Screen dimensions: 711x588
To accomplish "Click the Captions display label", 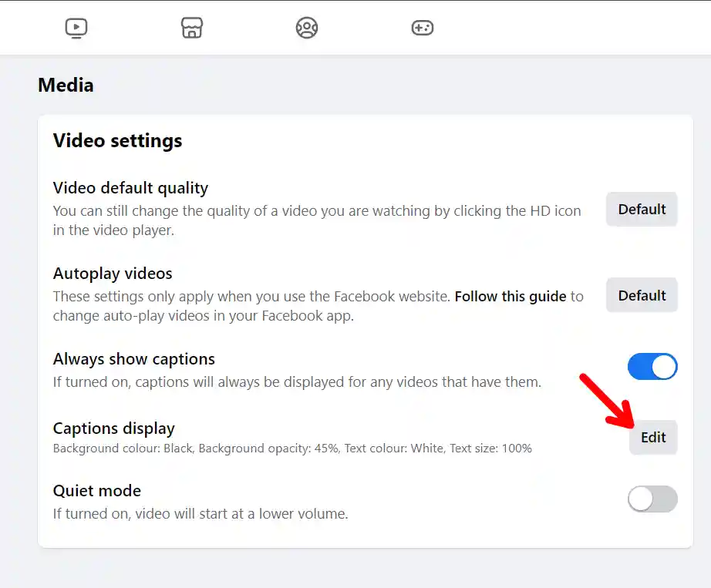I will click(113, 428).
